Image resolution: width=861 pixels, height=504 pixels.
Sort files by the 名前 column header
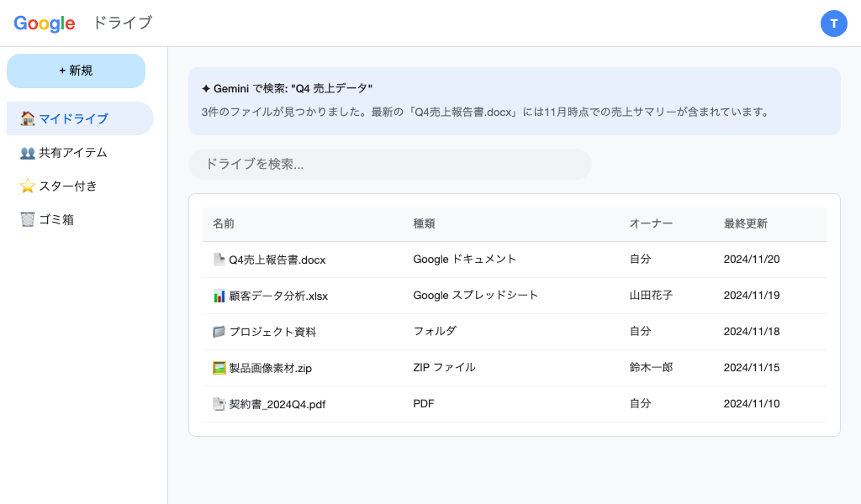click(223, 223)
